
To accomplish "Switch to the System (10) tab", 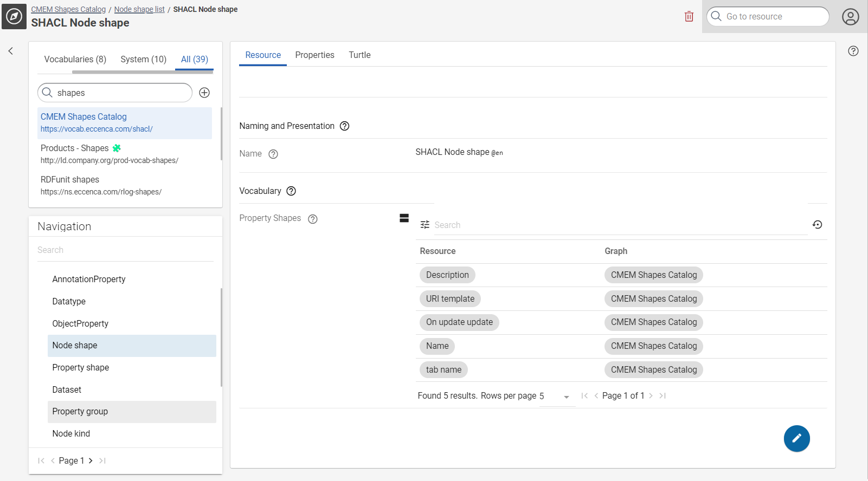I will tap(143, 60).
